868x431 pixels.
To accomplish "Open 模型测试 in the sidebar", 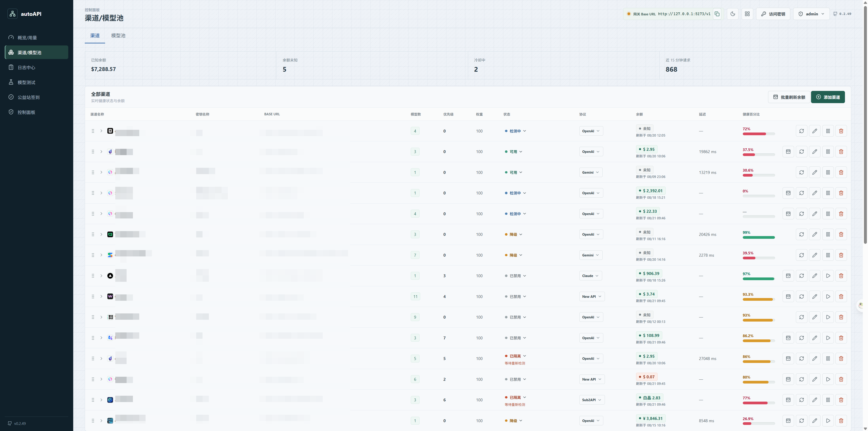I will 36,82.
